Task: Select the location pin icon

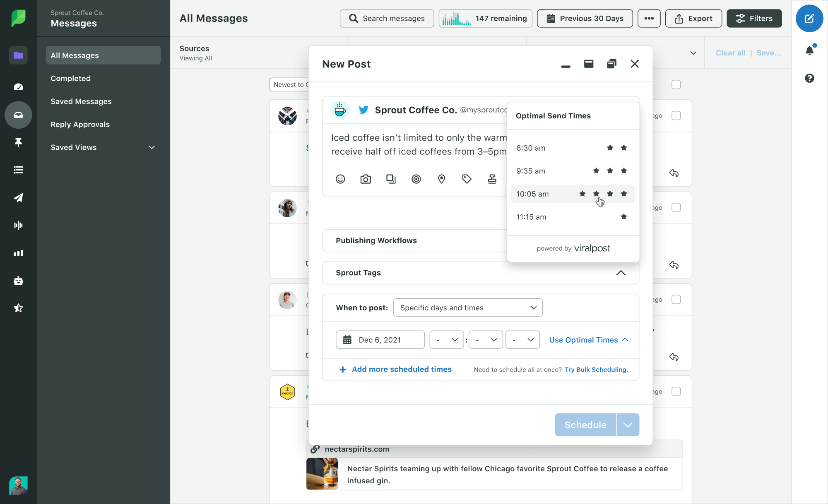Action: tap(441, 179)
